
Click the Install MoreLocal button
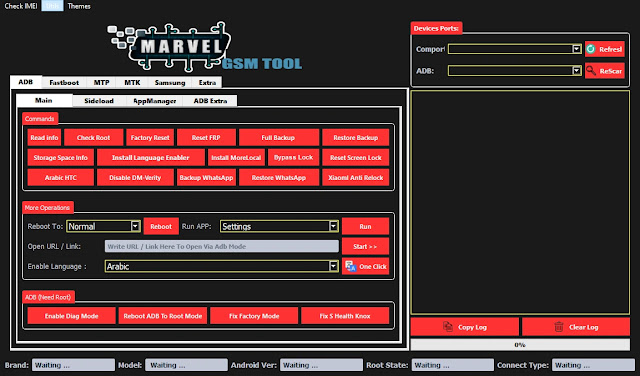tap(236, 158)
